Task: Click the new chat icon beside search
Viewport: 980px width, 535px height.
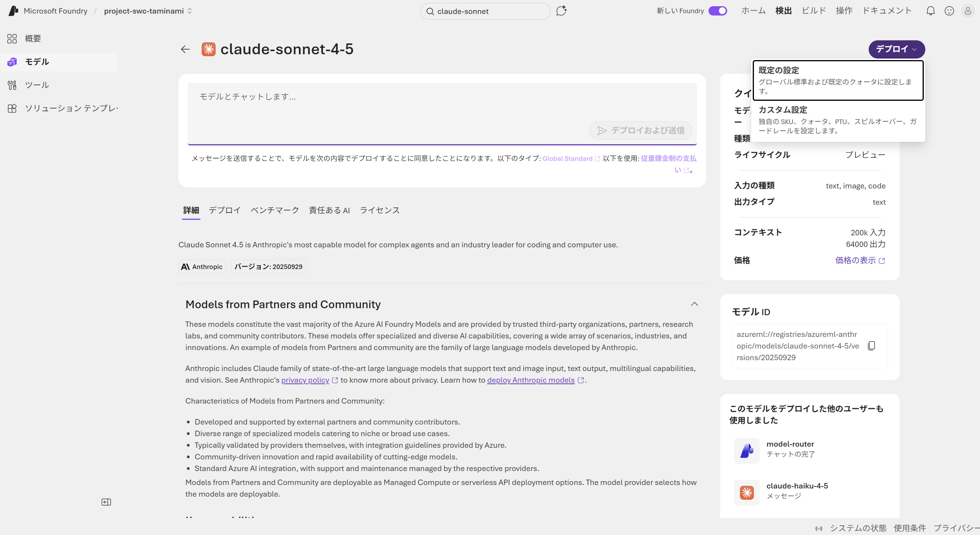Action: (561, 11)
